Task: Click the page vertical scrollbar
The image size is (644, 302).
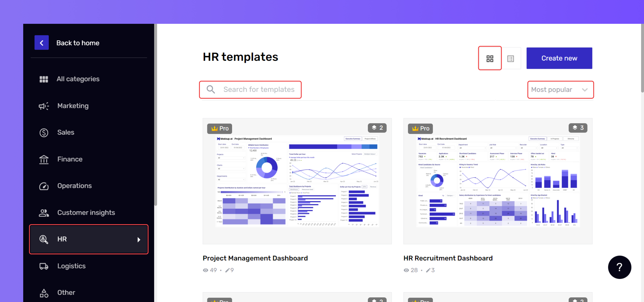Action: tap(642, 58)
